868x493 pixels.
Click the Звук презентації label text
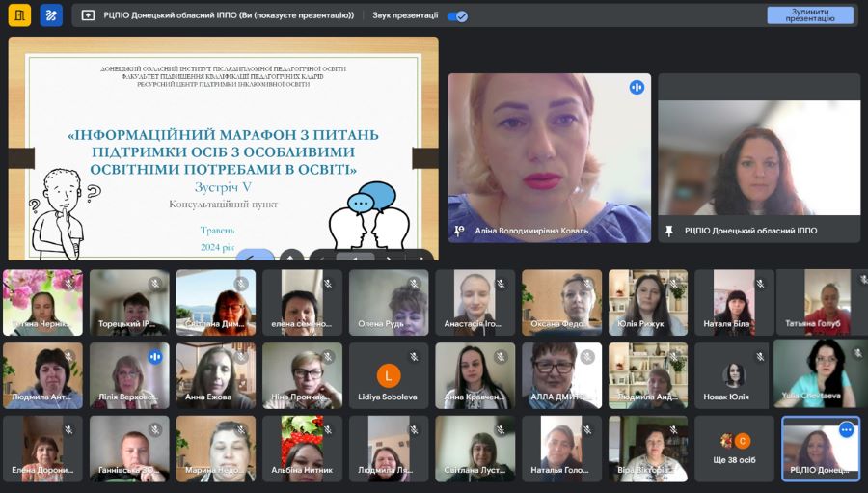(405, 15)
